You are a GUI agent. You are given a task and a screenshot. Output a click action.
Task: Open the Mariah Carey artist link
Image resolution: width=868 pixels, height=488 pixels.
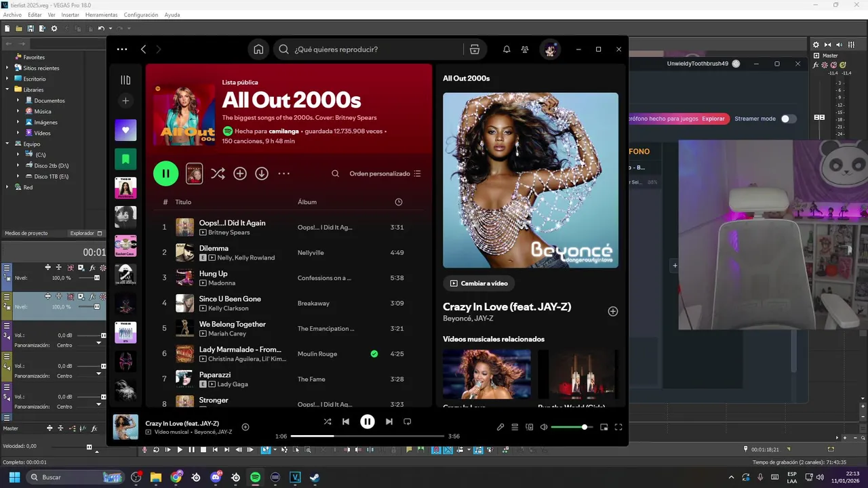pyautogui.click(x=227, y=333)
